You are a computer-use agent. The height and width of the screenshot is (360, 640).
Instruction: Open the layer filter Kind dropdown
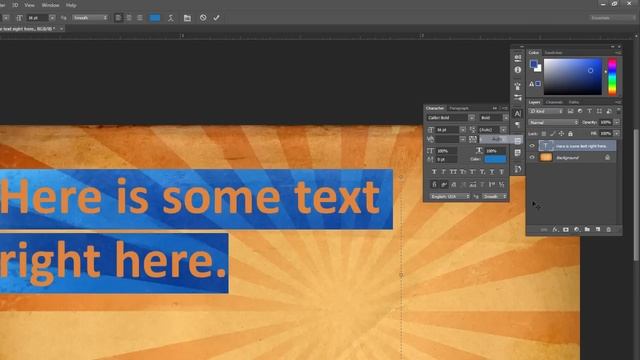pyautogui.click(x=546, y=111)
